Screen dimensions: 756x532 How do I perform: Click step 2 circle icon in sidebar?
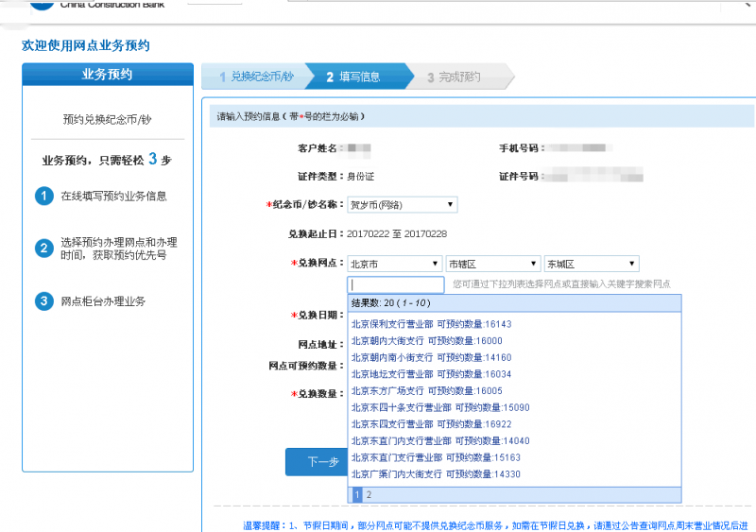pyautogui.click(x=43, y=249)
